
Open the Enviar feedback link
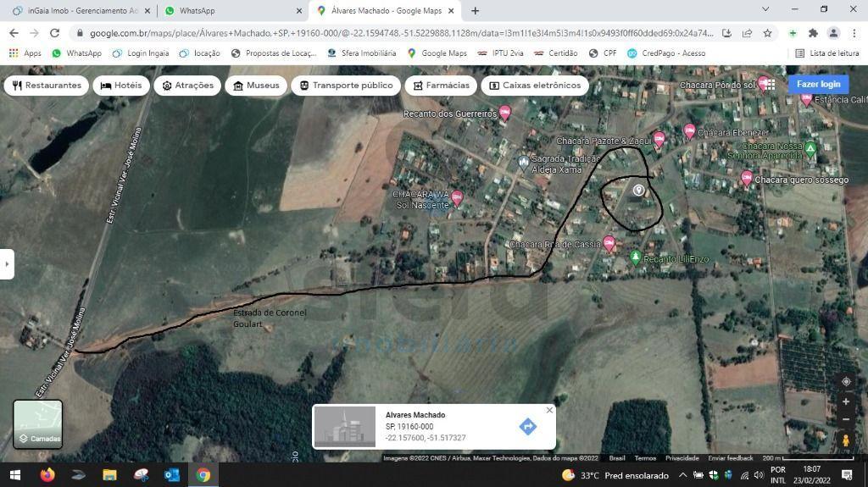731,458
